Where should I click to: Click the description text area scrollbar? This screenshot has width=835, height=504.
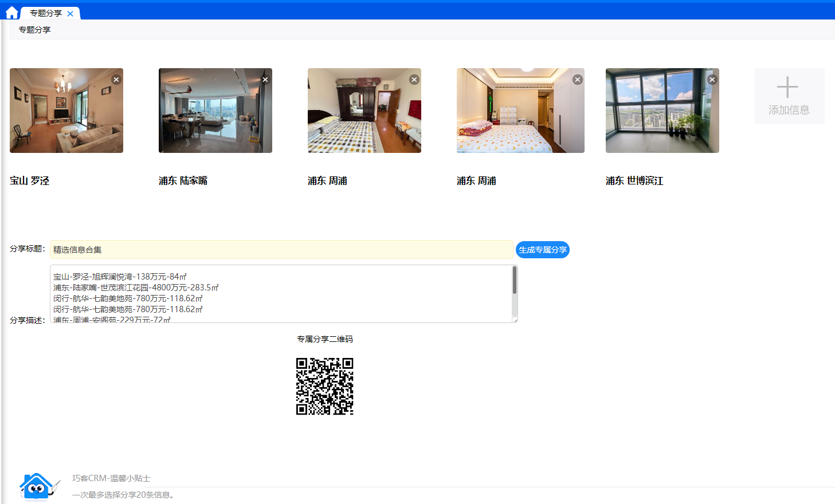pyautogui.click(x=515, y=281)
